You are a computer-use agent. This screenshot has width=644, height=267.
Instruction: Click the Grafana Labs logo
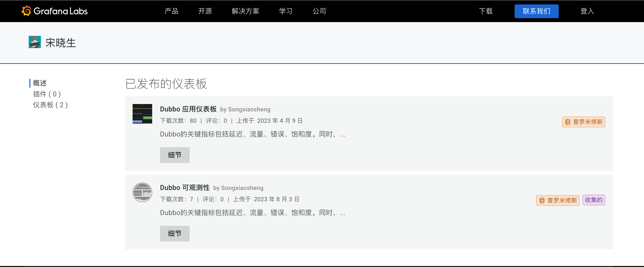(x=54, y=11)
